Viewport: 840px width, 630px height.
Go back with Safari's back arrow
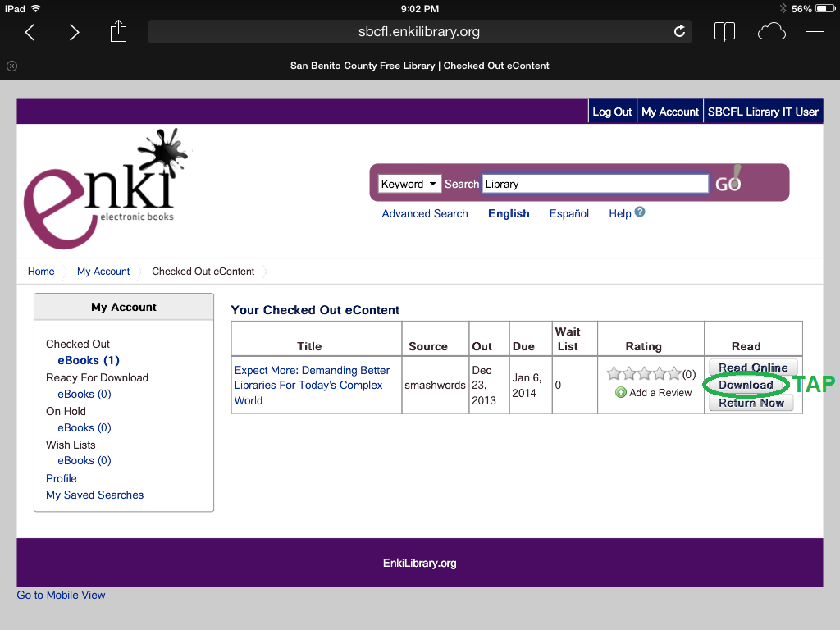[x=30, y=32]
